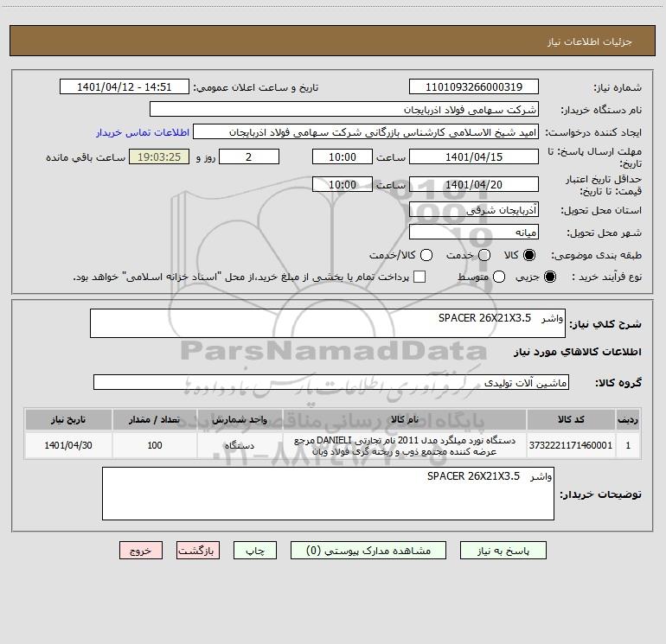Click the request creator name field
The height and width of the screenshot is (644, 666).
point(366,132)
